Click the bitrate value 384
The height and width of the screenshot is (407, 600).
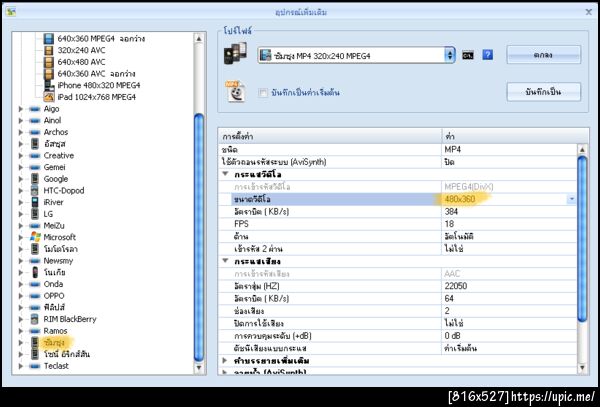(x=452, y=212)
